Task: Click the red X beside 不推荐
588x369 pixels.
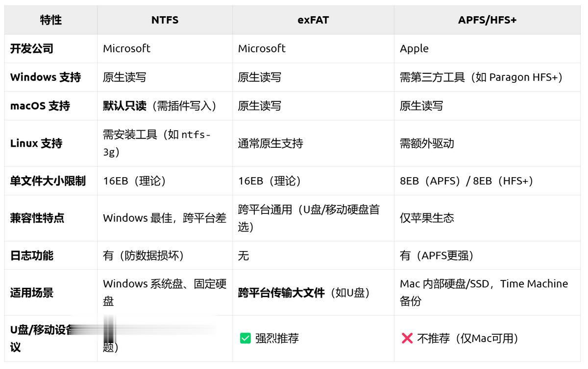Action: pos(407,338)
